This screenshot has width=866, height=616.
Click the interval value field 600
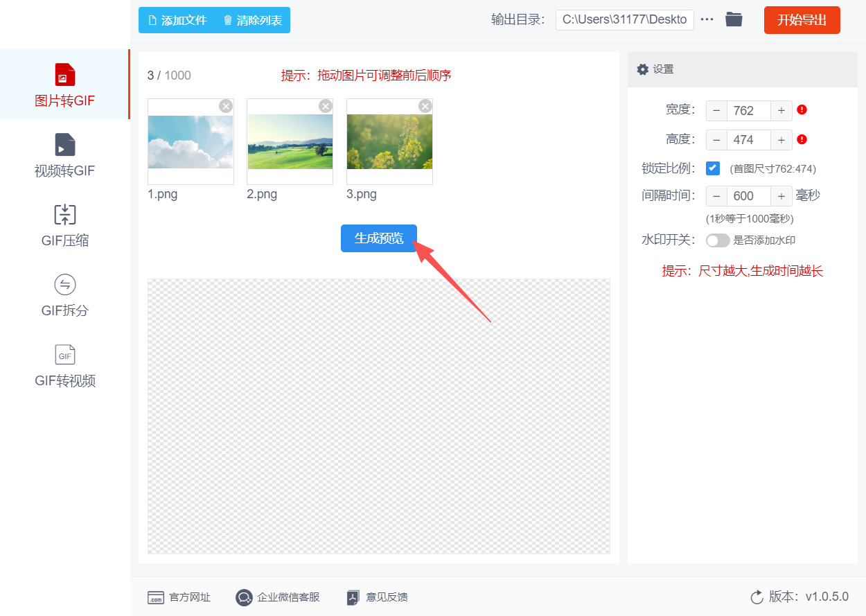tap(749, 196)
